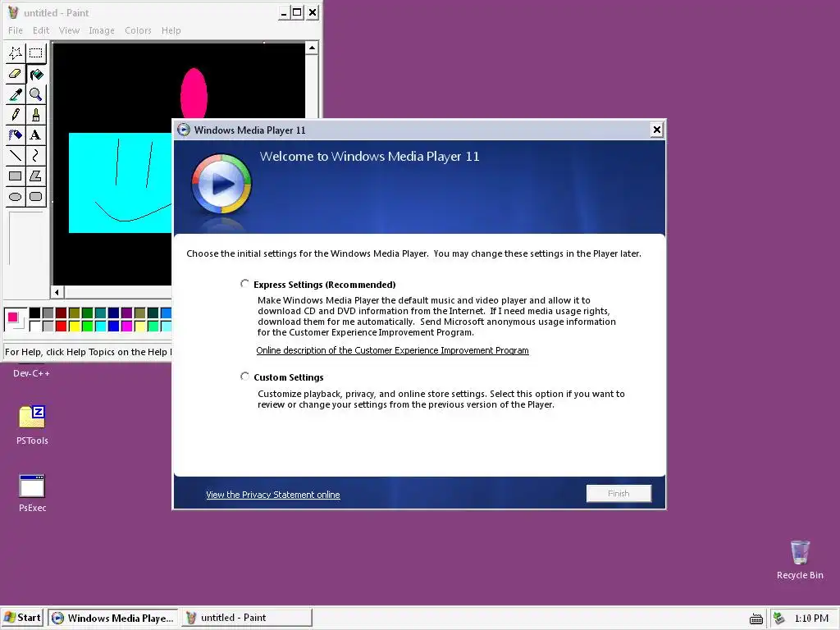This screenshot has height=630, width=840.
Task: Click the Finish button in Media Player setup
Action: [619, 493]
